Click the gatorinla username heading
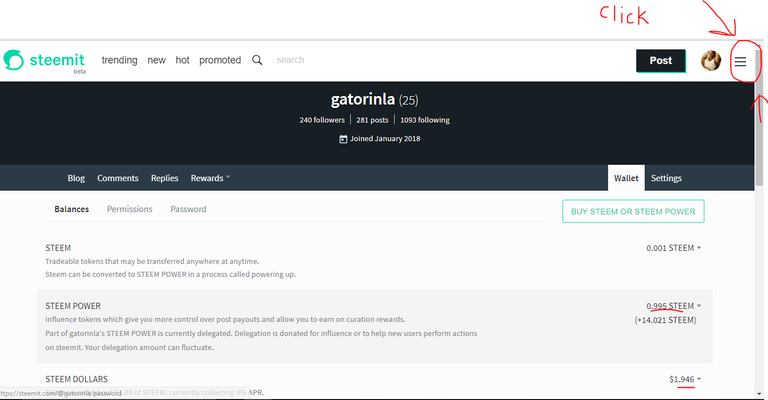768x400 pixels. point(362,99)
